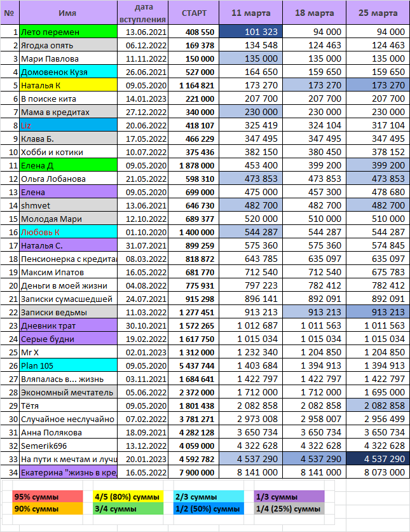Select the value '8 073 000'
This screenshot has height=532, width=410.
(x=378, y=472)
